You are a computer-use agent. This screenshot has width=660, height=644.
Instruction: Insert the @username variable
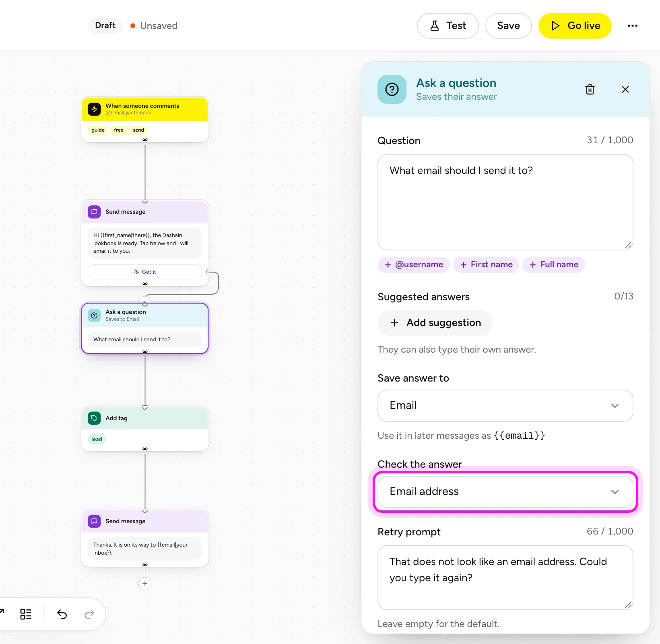(414, 264)
